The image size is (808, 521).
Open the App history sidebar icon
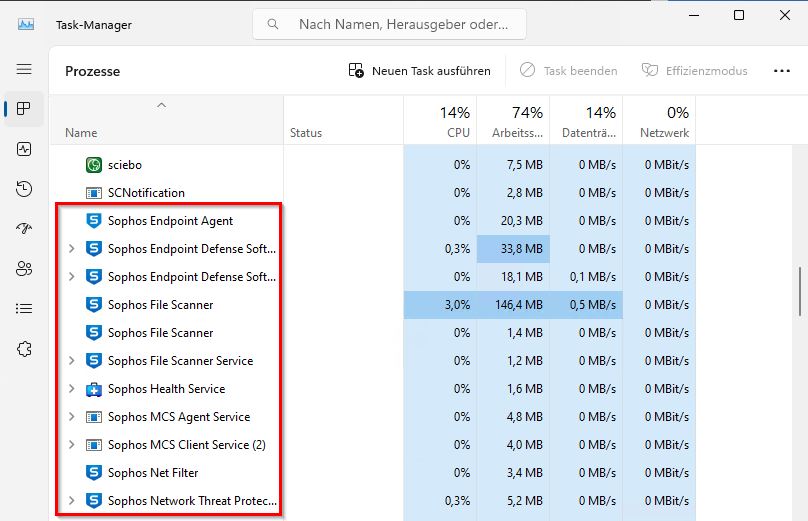(24, 189)
